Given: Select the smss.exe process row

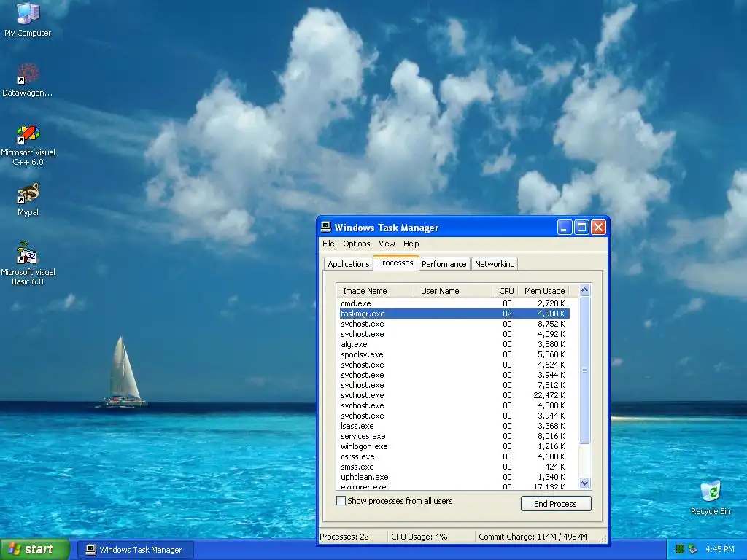Looking at the screenshot, I should click(454, 467).
